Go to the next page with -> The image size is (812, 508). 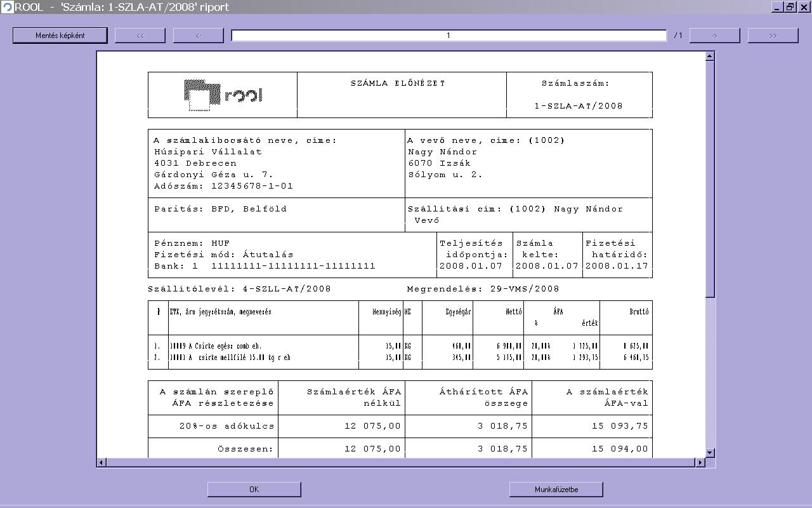715,36
